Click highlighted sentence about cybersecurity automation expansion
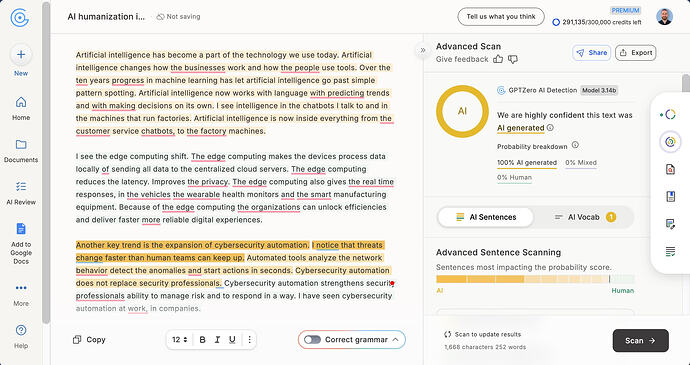This screenshot has width=690, height=365. tap(193, 245)
